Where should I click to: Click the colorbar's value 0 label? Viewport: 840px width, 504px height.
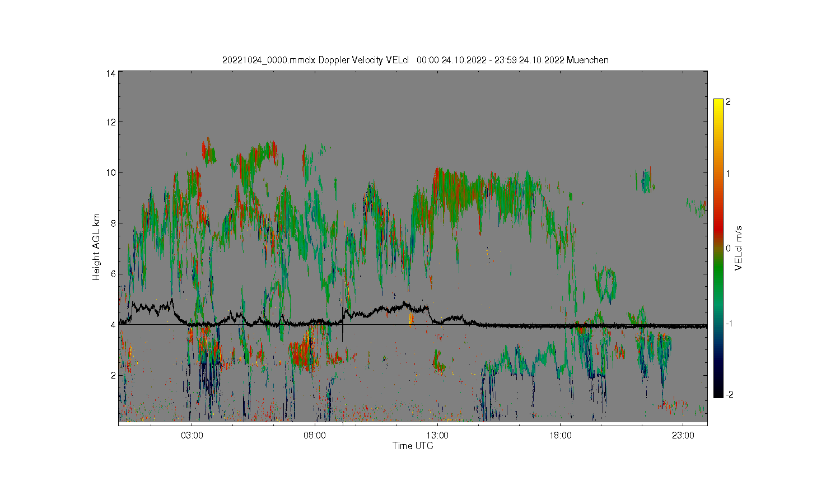coord(728,248)
